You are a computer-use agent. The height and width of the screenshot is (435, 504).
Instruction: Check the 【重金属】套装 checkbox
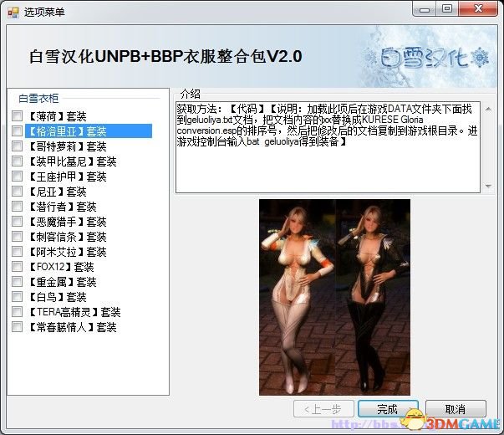pyautogui.click(x=17, y=282)
